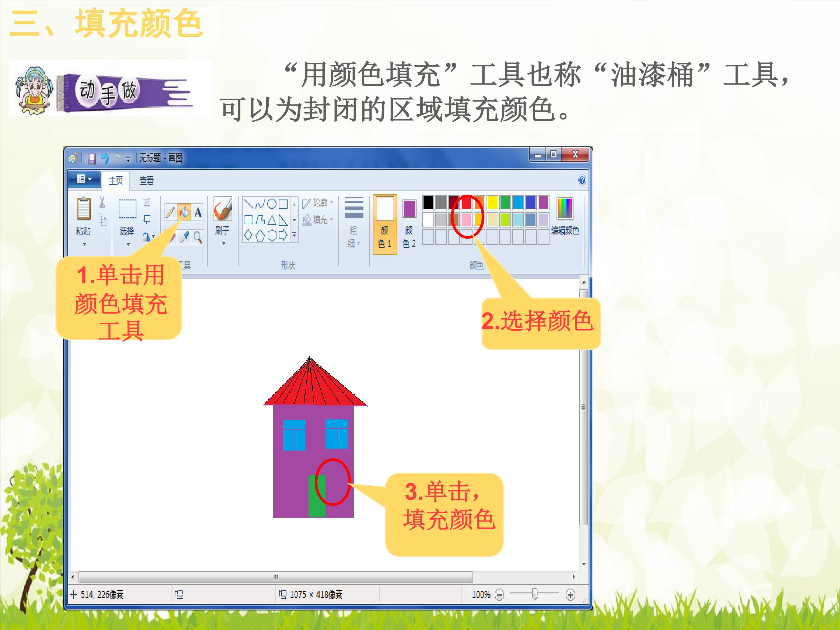Viewport: 840px width, 630px height.
Task: Toggle Color 2 (颜色2) as active color
Action: pos(409,224)
